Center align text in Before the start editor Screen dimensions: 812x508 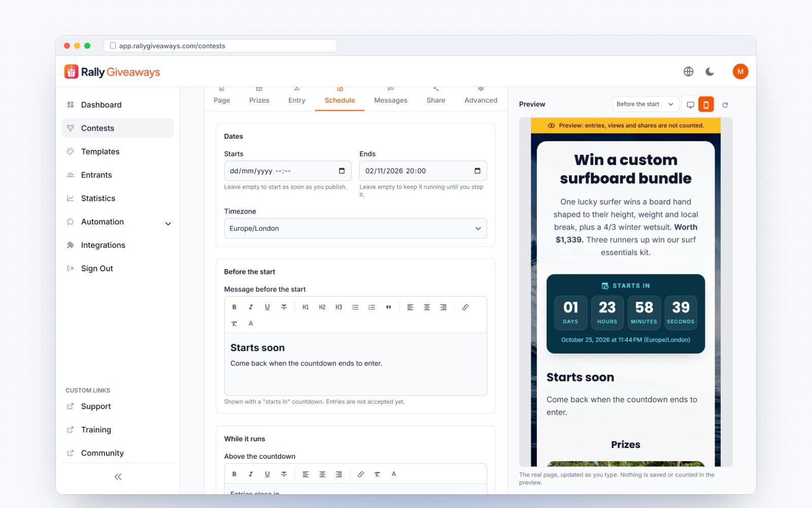tap(427, 307)
